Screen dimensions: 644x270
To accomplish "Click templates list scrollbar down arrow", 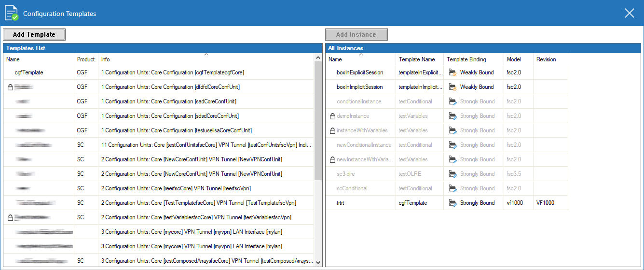I will click(318, 262).
